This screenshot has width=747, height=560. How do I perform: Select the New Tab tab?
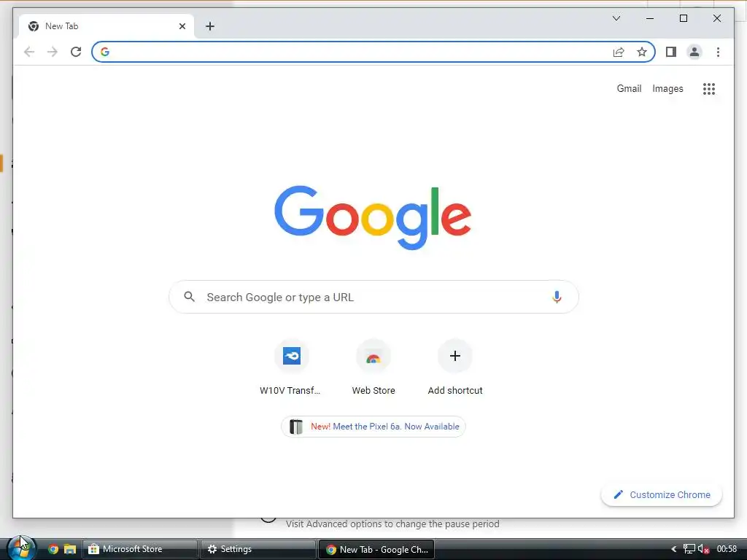tap(107, 26)
